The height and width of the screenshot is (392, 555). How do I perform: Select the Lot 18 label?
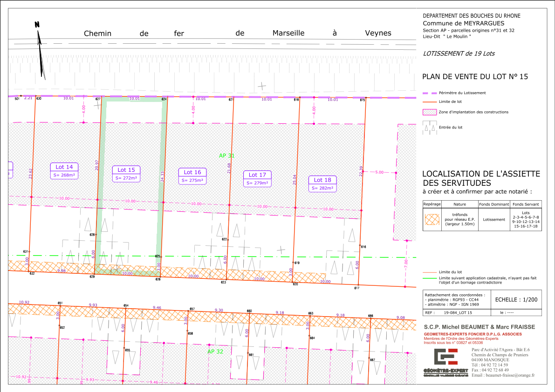tap(322, 180)
